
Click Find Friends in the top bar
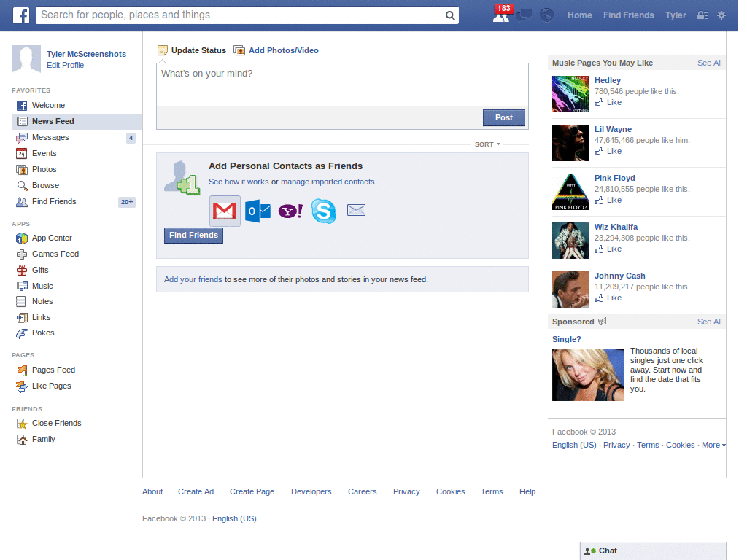tap(628, 15)
